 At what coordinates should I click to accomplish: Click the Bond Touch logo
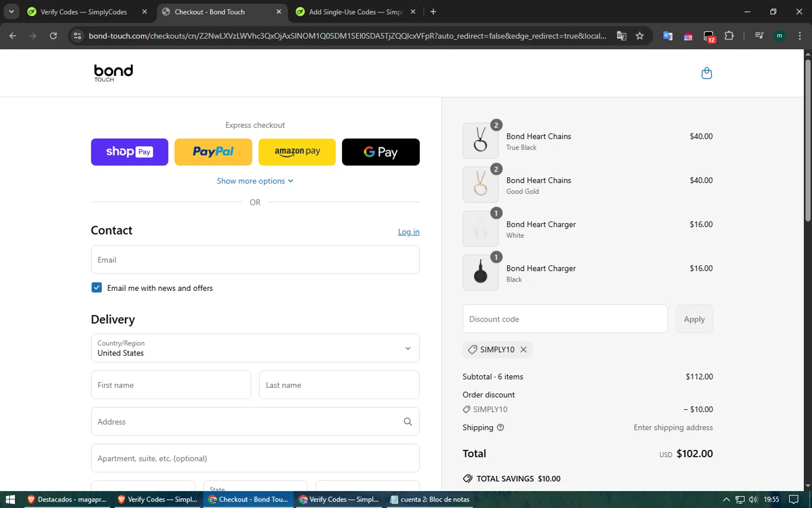(x=113, y=73)
